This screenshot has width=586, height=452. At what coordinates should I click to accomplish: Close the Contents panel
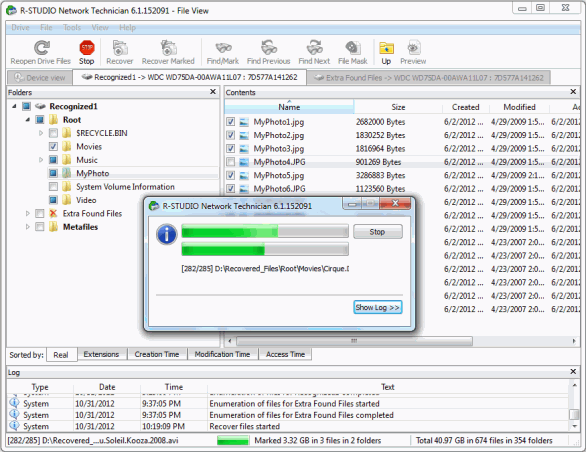573,92
